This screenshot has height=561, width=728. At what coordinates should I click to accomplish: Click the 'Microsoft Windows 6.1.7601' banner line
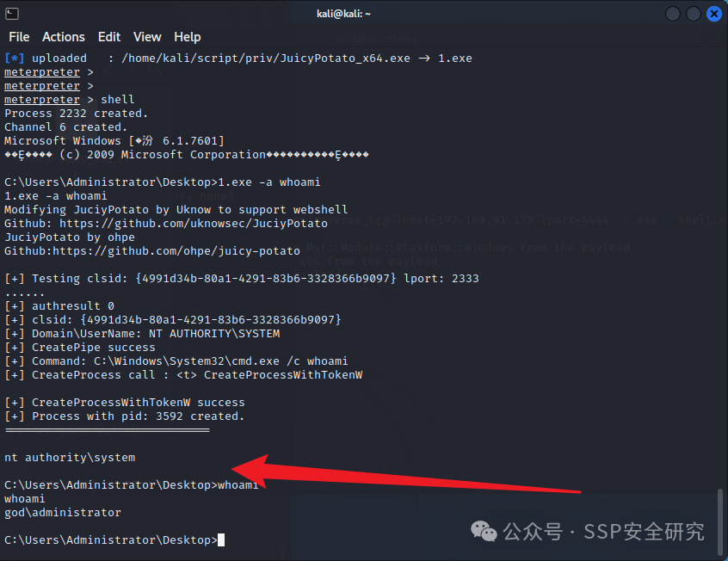pyautogui.click(x=114, y=141)
